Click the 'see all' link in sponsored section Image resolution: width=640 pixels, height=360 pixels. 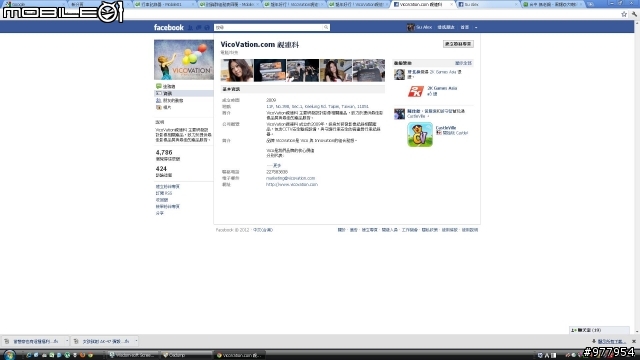[x=463, y=63]
